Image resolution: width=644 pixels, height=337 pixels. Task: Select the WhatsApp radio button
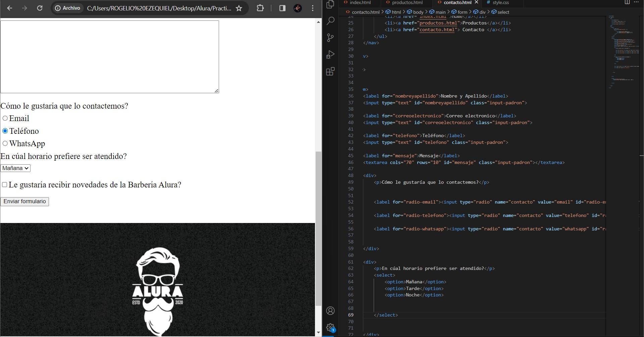[5, 144]
